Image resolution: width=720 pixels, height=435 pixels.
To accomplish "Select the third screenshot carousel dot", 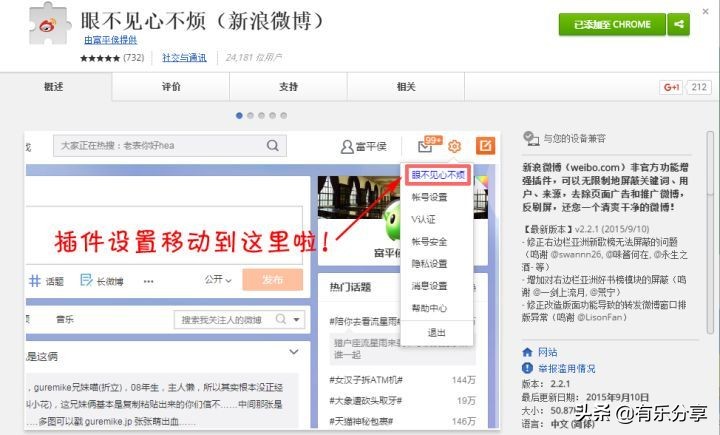I will [x=261, y=116].
